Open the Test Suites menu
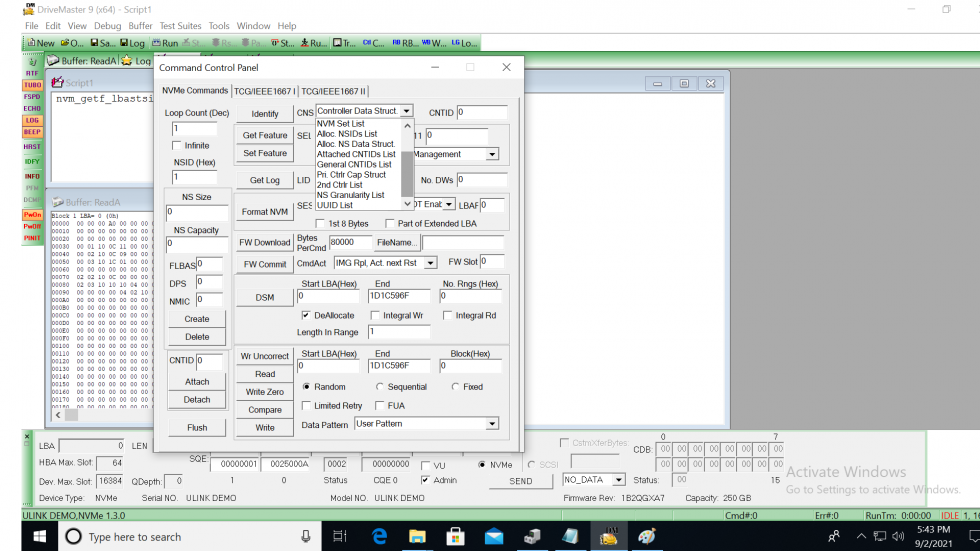 click(180, 26)
